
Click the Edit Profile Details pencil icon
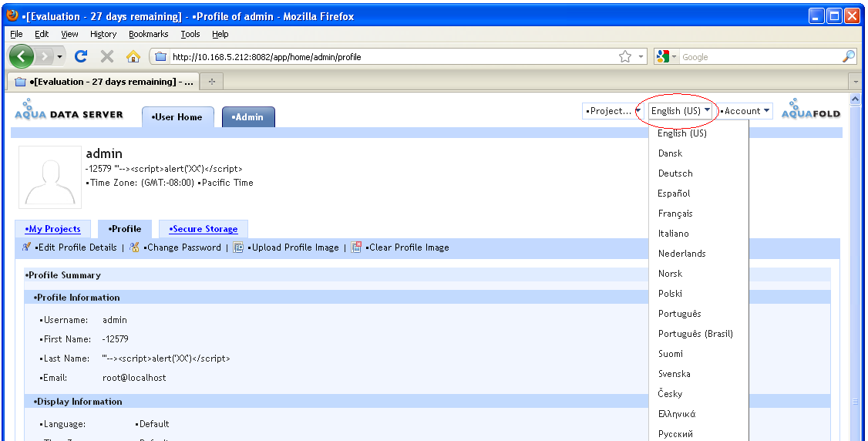pos(27,247)
